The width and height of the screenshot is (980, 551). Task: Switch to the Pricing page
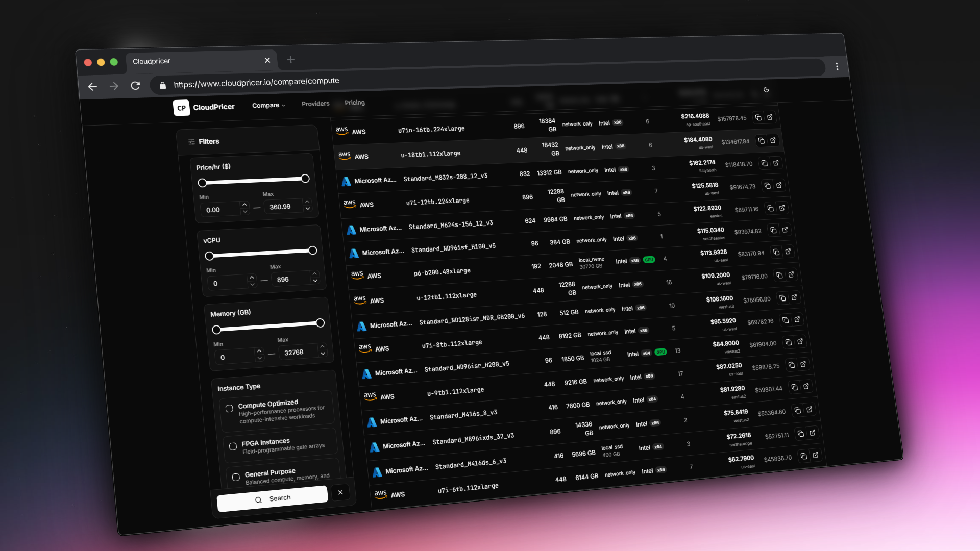[x=354, y=102]
